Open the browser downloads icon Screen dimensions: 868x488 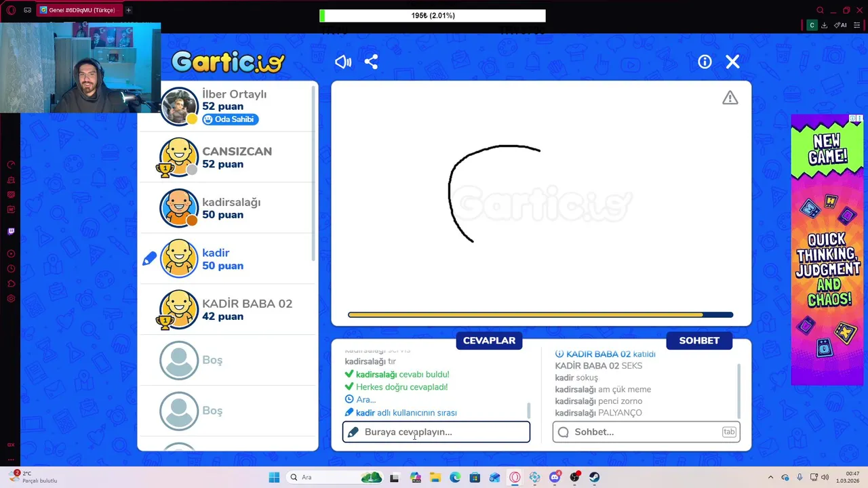(x=824, y=25)
